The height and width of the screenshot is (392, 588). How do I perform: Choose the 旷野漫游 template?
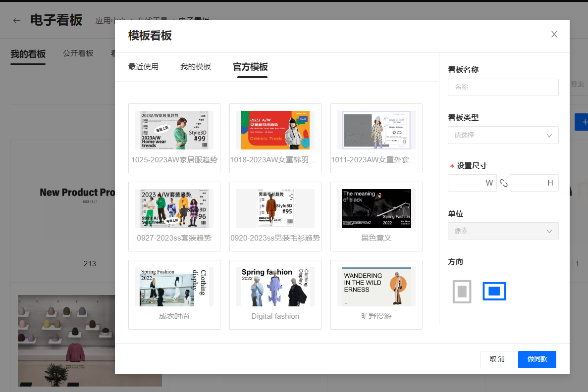pos(376,295)
